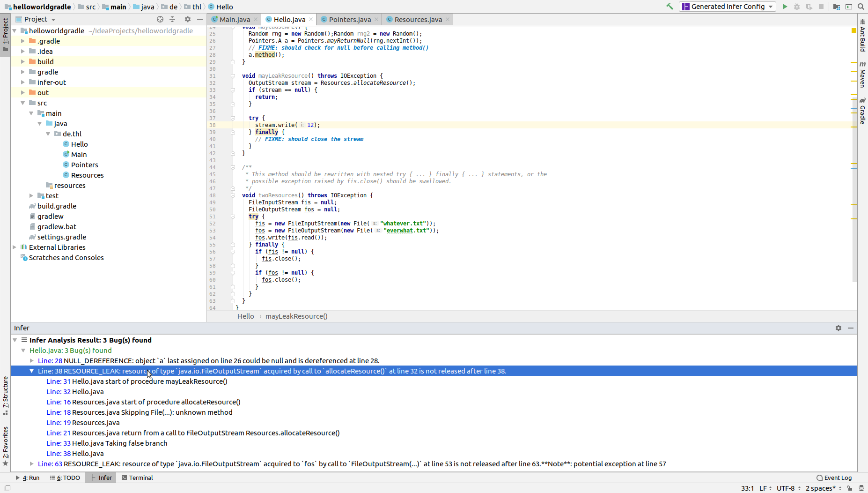Click the lock read-only icon in status bar
The width and height of the screenshot is (868, 493).
849,488
